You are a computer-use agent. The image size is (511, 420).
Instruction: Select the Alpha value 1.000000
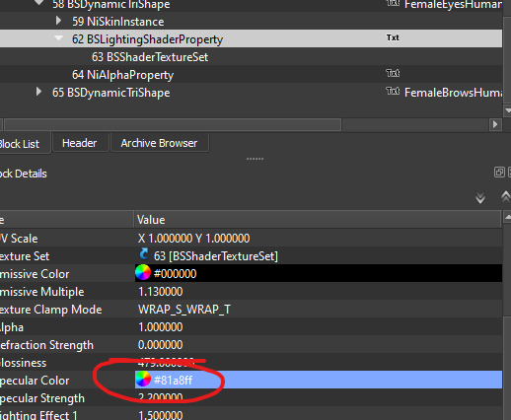[x=161, y=327]
